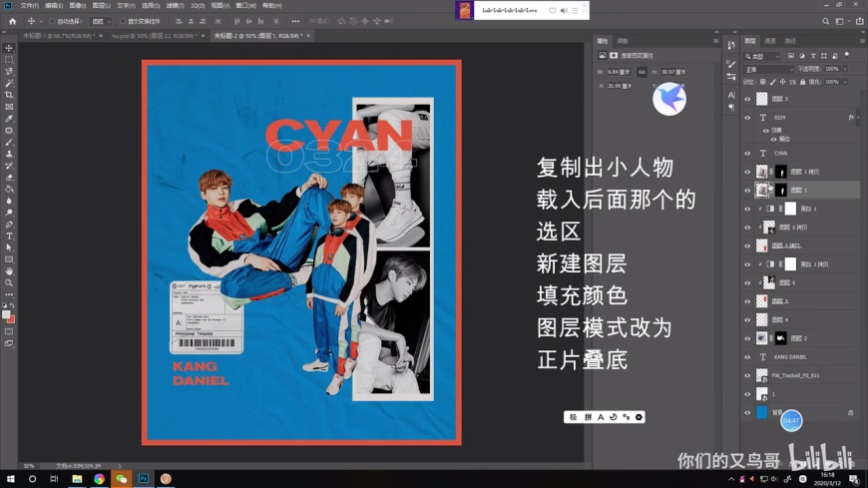
Task: Open the Properties panel options menu
Action: pos(715,41)
